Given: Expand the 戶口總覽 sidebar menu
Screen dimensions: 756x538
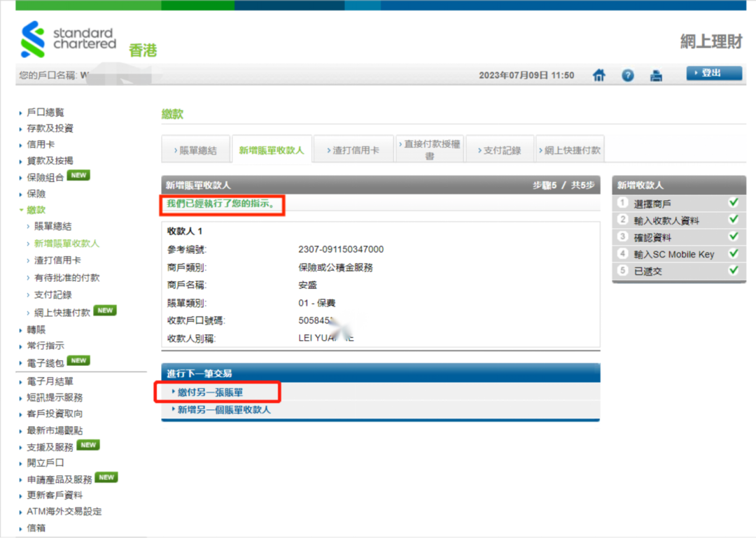Looking at the screenshot, I should click(45, 112).
